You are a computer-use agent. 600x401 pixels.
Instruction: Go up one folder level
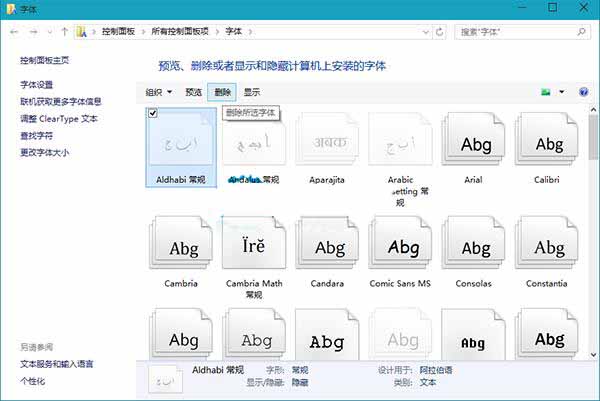65,32
